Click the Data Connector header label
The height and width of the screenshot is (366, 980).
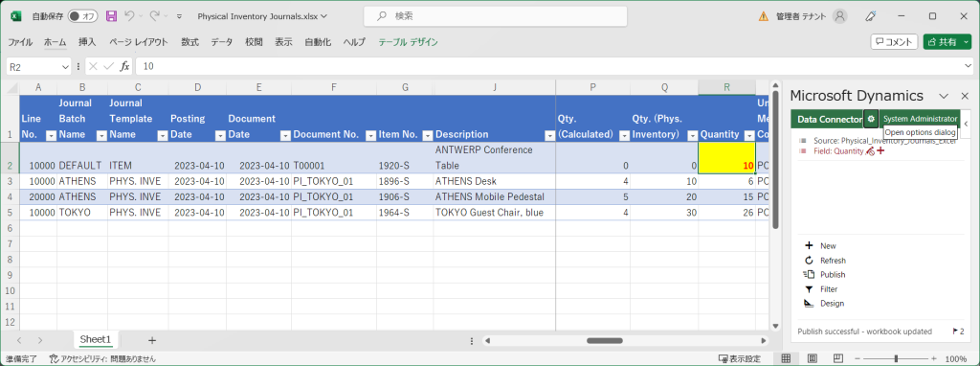point(830,119)
